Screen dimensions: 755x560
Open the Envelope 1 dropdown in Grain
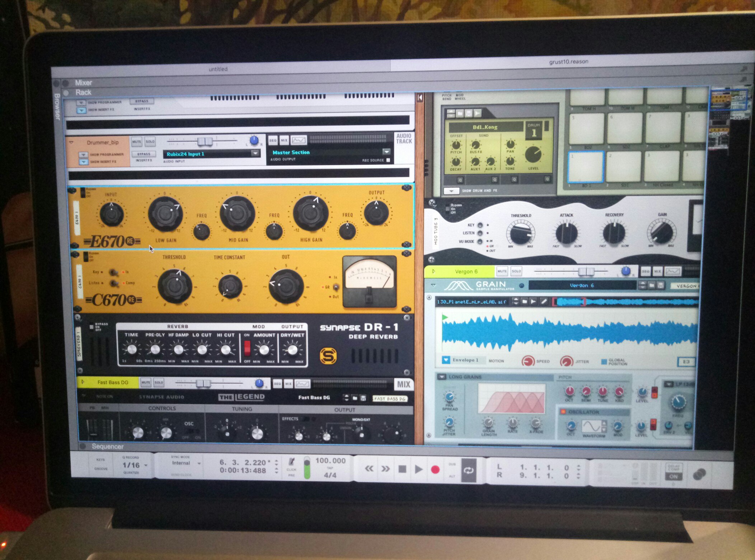coord(446,360)
